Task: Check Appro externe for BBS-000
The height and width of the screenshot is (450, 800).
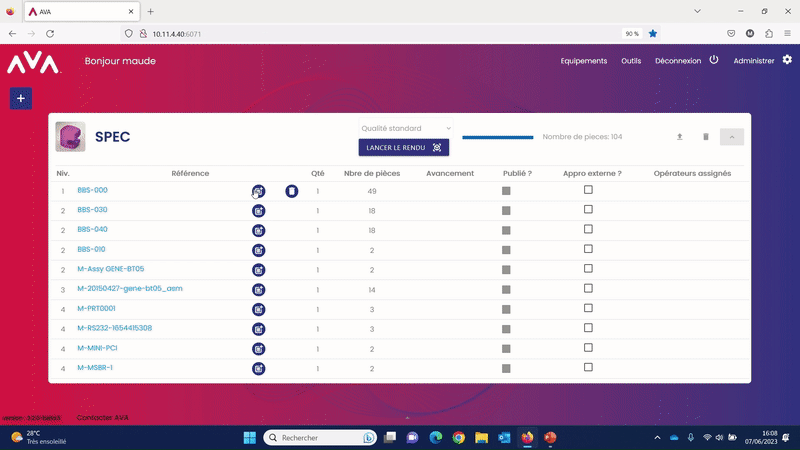Action: [588, 190]
